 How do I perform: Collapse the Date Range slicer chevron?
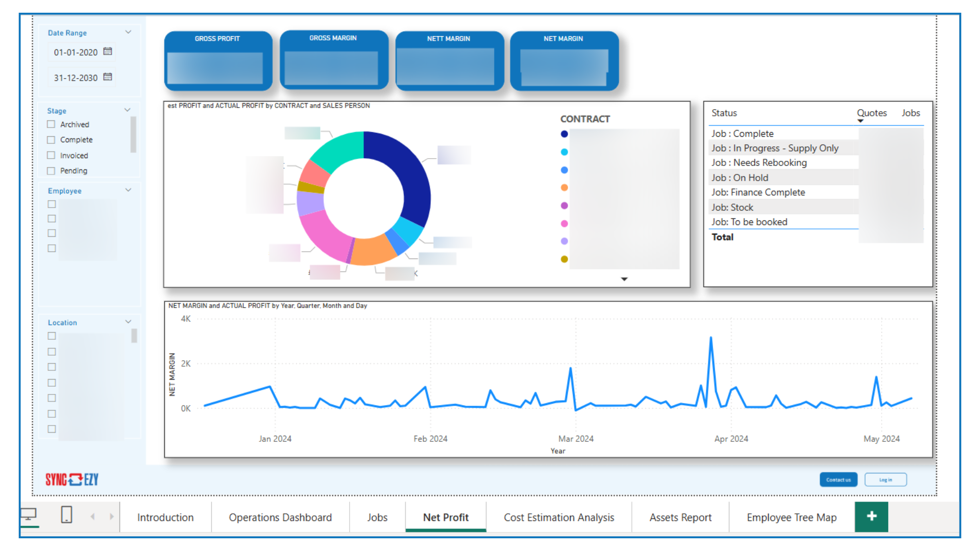pos(128,32)
